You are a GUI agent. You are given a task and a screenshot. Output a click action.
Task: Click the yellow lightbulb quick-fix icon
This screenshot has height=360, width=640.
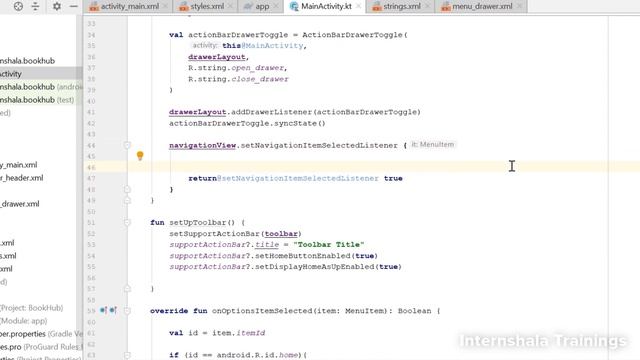tap(140, 156)
